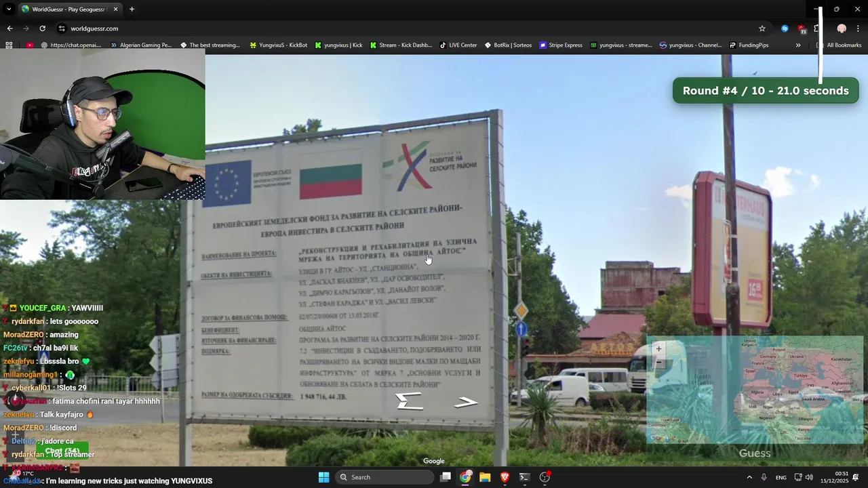The height and width of the screenshot is (488, 868).
Task: Open the chat.openai bookmark
Action: coord(71,45)
